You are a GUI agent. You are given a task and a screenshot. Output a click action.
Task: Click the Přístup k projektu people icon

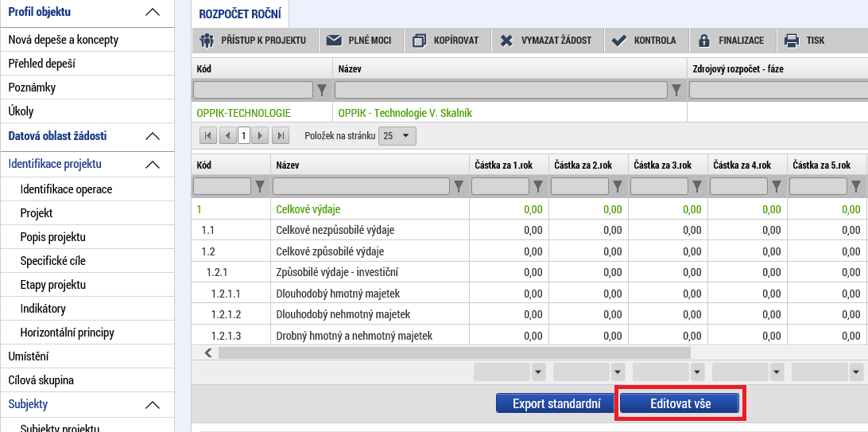pyautogui.click(x=207, y=41)
